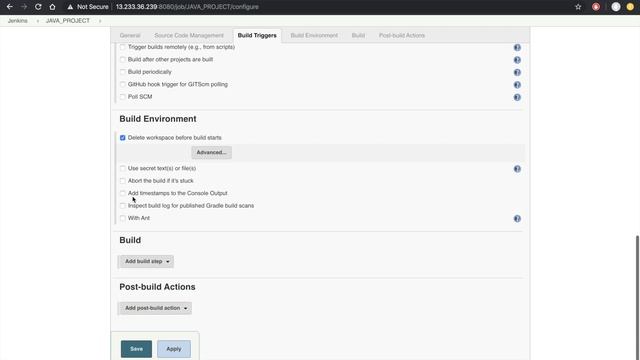Show help for Trigger builds remotely
Image resolution: width=640 pixels, height=360 pixels.
click(517, 47)
